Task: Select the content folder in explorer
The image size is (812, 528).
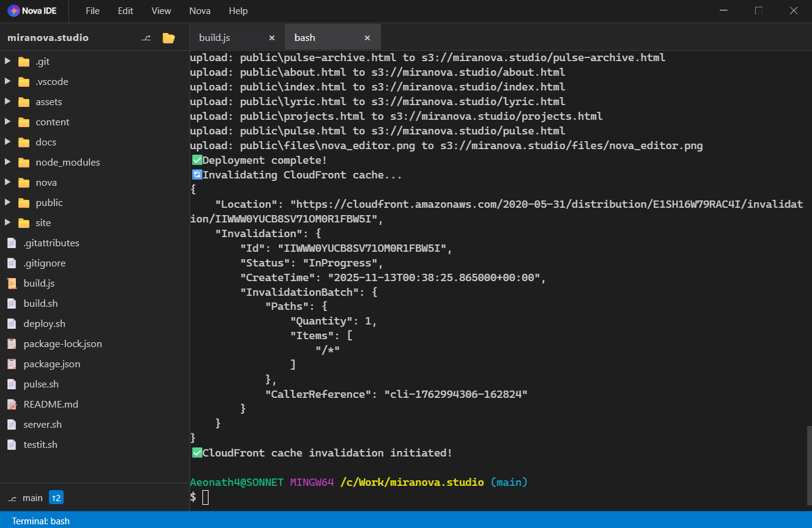Action: [52, 122]
